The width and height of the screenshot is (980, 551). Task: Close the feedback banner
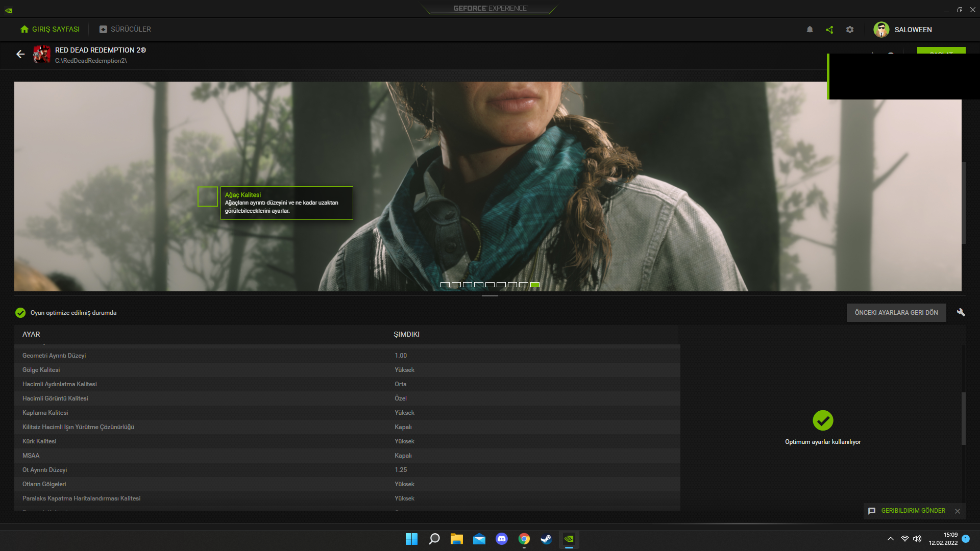coord(958,511)
